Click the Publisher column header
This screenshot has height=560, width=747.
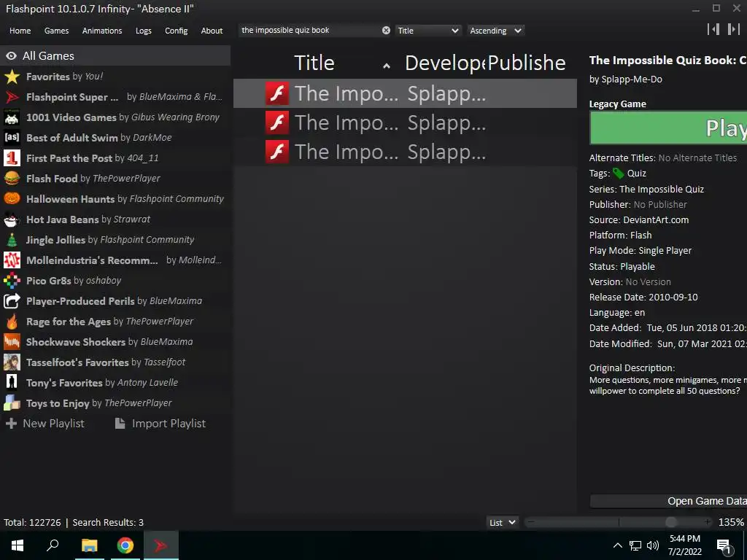527,63
